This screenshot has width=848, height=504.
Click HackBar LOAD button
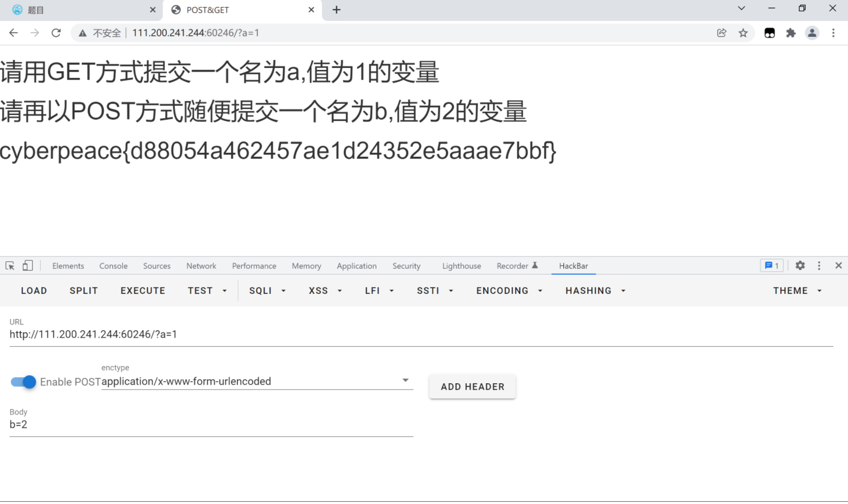(x=34, y=291)
